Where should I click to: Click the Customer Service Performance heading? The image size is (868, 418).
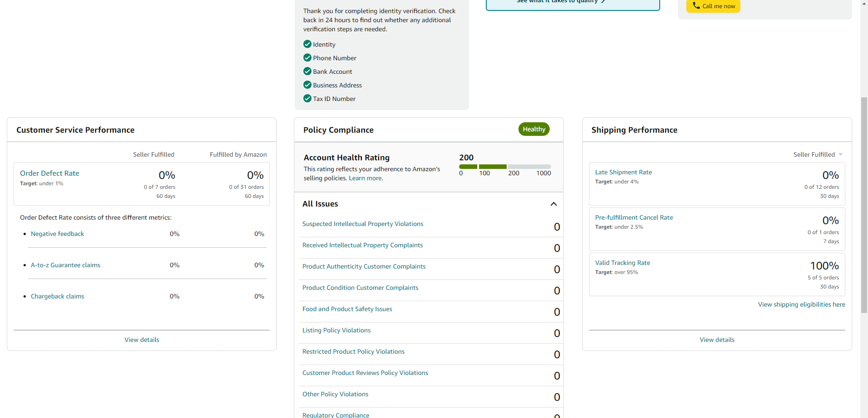click(75, 130)
